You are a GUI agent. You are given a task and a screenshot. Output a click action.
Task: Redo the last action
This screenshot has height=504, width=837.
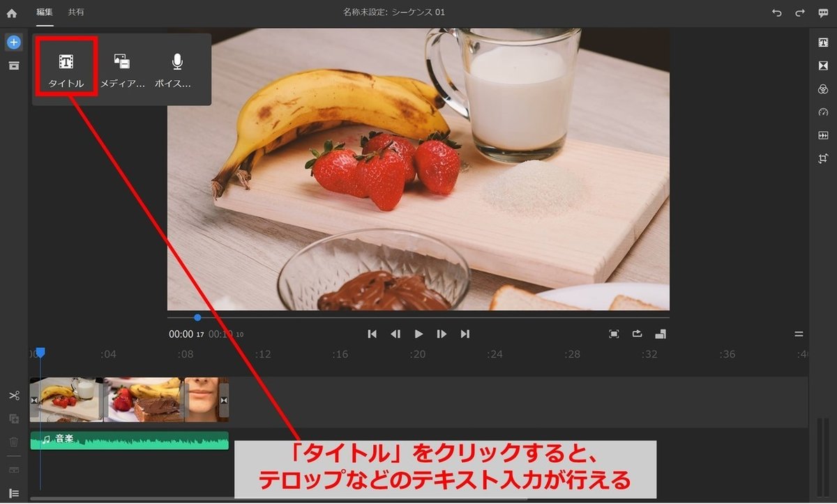tap(800, 13)
